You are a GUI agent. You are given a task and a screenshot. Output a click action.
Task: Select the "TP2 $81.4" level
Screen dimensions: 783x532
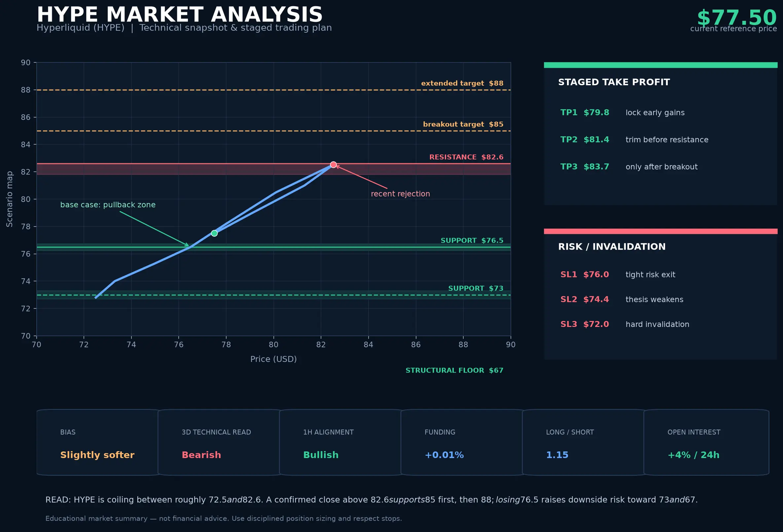585,140
